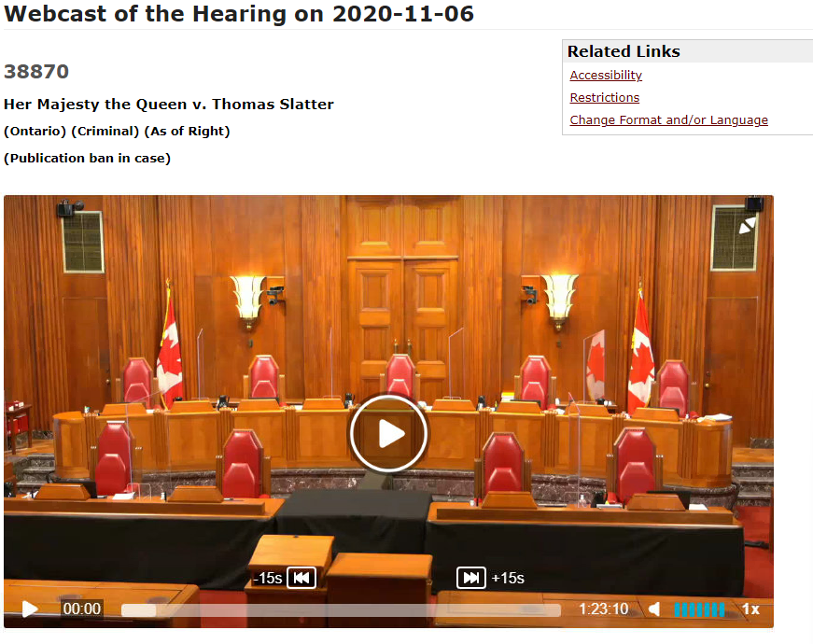Image resolution: width=813 pixels, height=644 pixels.
Task: Click the Webcast of the Hearing heading
Action: tap(239, 13)
